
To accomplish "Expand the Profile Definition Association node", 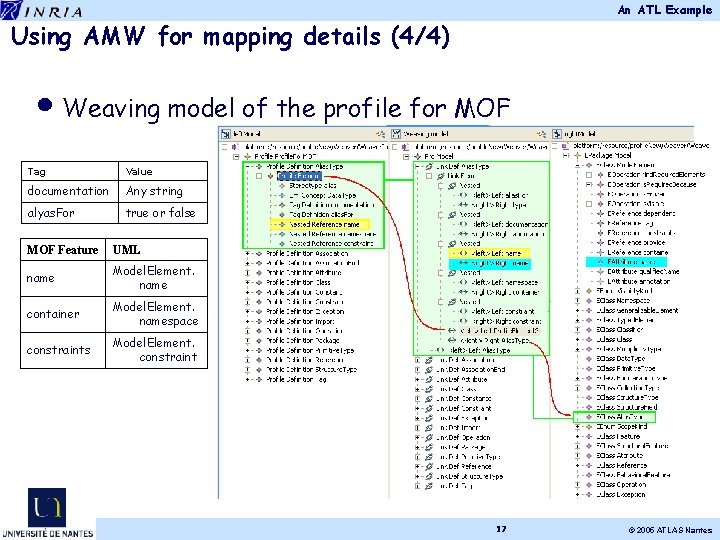I will [248, 253].
